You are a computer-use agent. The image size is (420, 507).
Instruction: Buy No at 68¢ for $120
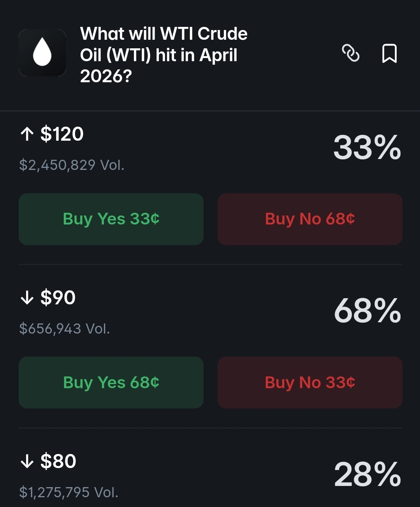[x=310, y=219]
